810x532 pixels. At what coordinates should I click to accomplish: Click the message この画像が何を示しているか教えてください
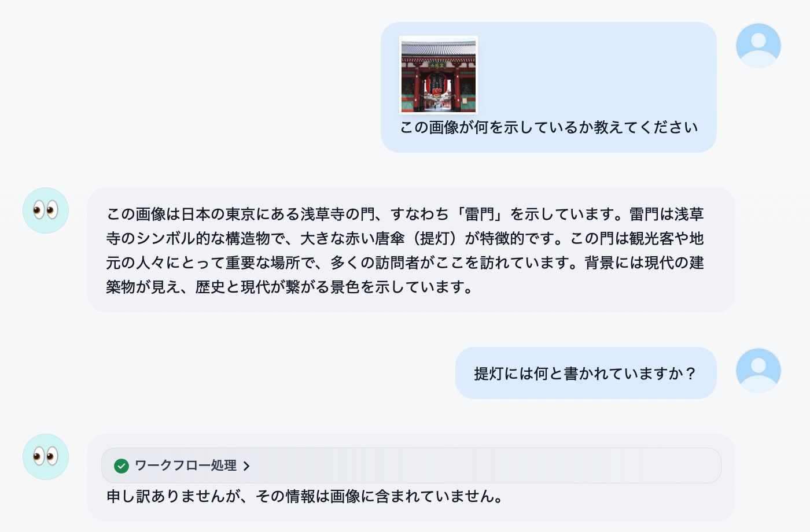(x=548, y=127)
